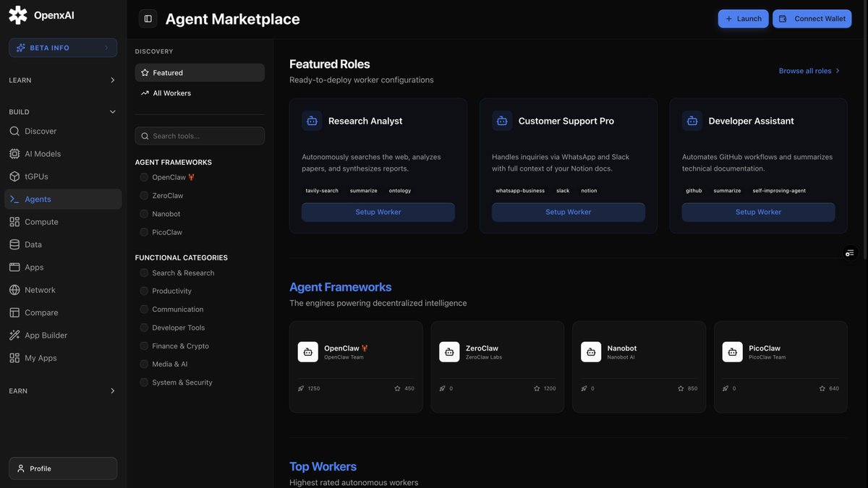The height and width of the screenshot is (488, 868).
Task: Select the PicoClaw framework radio filter
Action: pos(144,232)
